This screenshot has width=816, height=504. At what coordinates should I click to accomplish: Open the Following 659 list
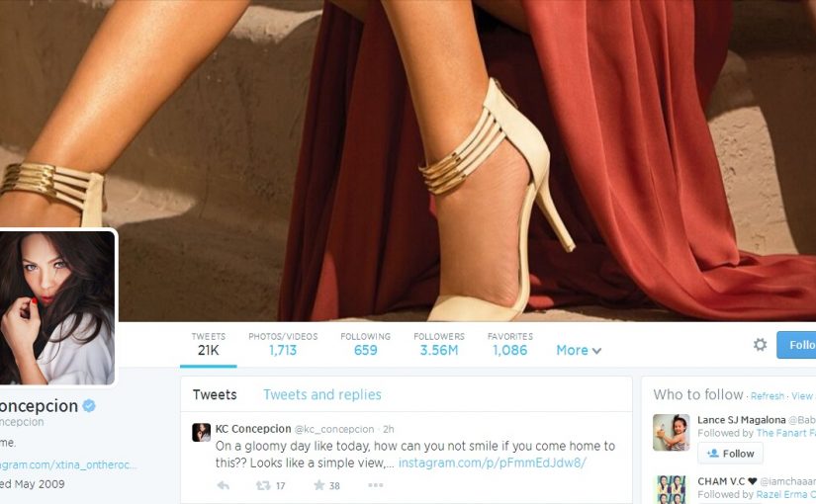[x=365, y=344]
